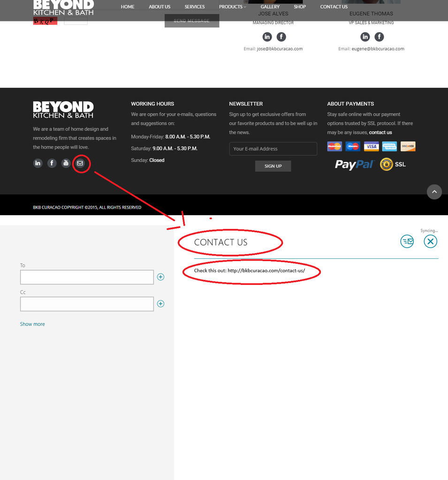Screen dimensions: 448x480
Task: Click into the To recipient field
Action: coord(87,277)
